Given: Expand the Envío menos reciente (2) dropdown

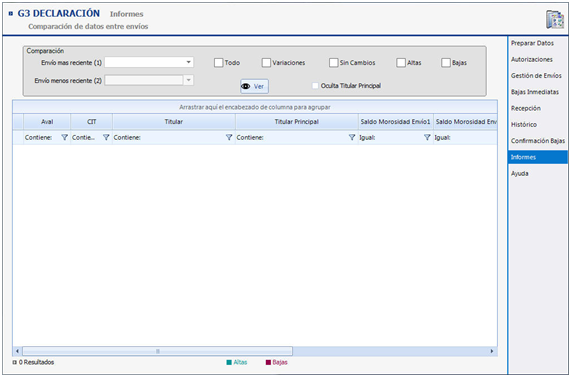Looking at the screenshot, I should click(188, 80).
